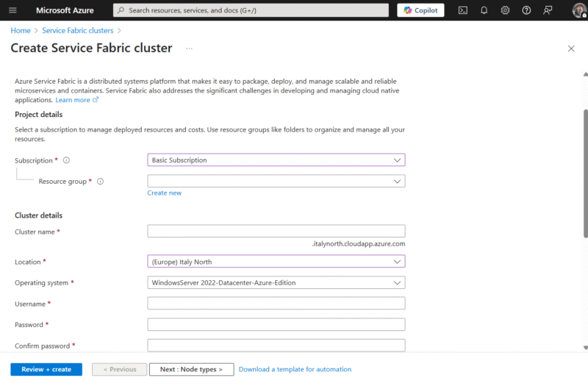Open the portal settings gear

coord(505,10)
